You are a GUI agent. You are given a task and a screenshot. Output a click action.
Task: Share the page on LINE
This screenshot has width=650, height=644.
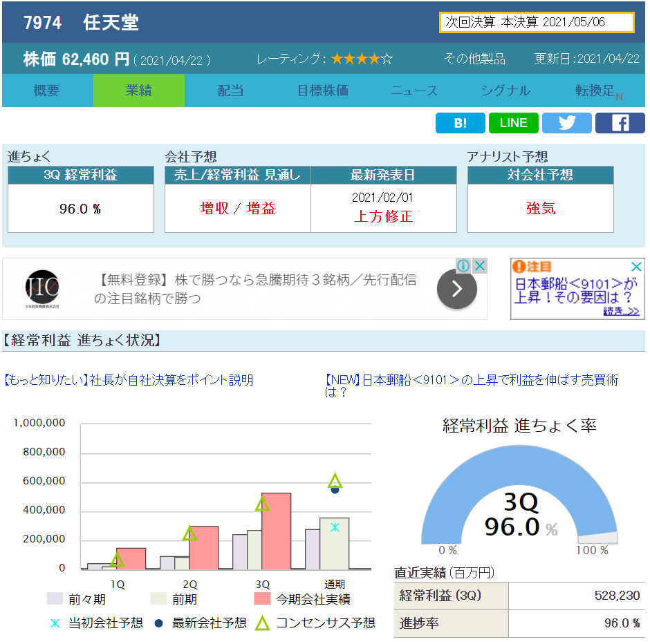(514, 123)
